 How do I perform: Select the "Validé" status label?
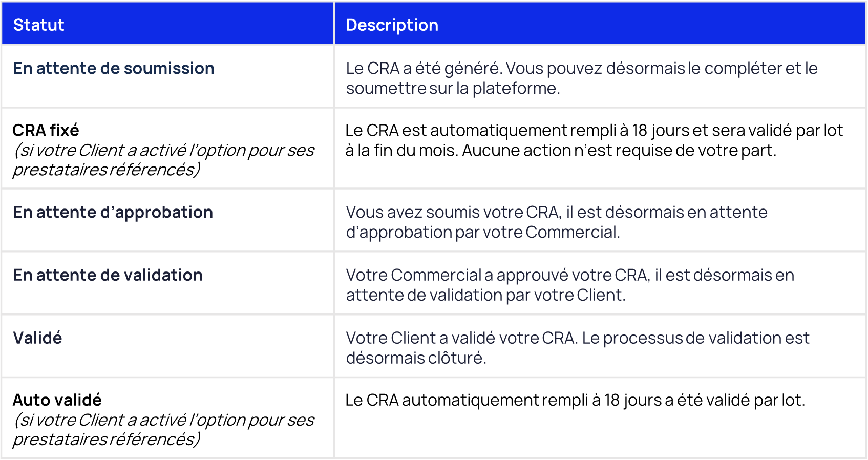[x=37, y=338]
